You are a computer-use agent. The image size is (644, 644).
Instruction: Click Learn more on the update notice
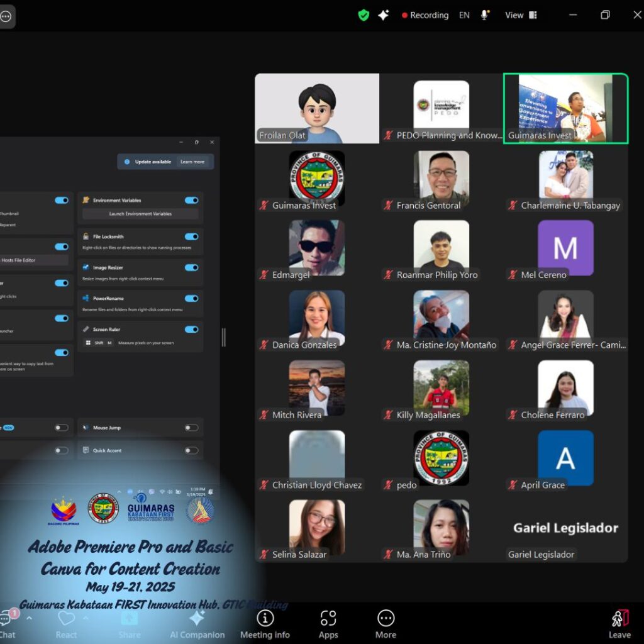click(192, 162)
